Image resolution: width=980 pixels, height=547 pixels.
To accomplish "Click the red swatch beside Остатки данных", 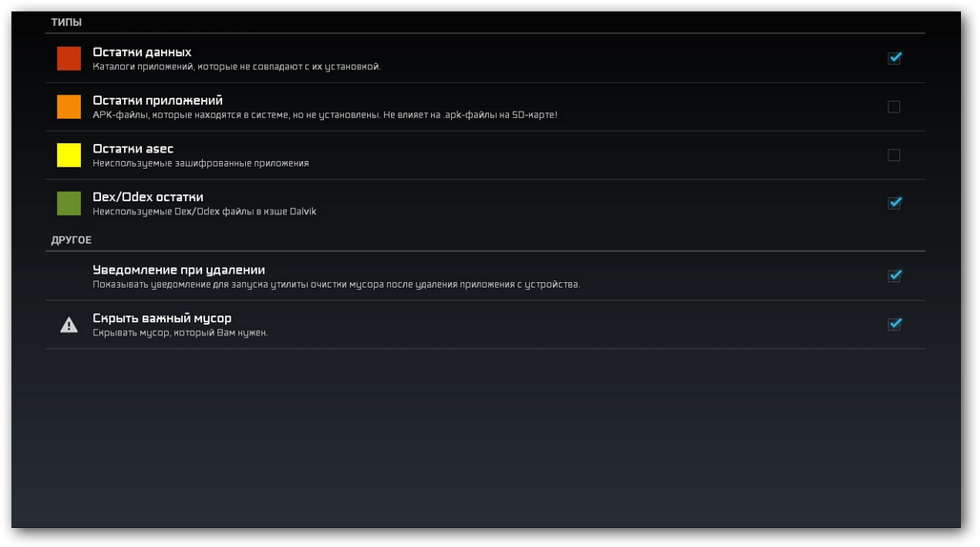I will click(69, 59).
